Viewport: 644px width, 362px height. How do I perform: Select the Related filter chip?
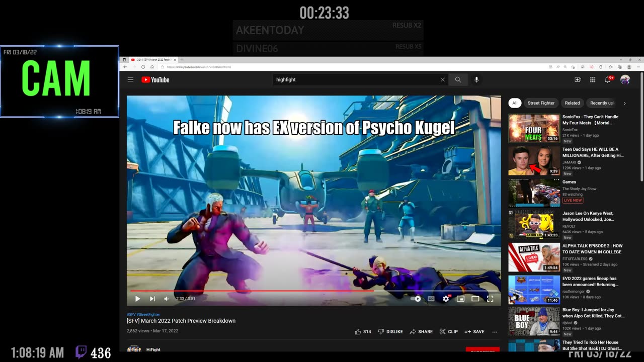(572, 103)
